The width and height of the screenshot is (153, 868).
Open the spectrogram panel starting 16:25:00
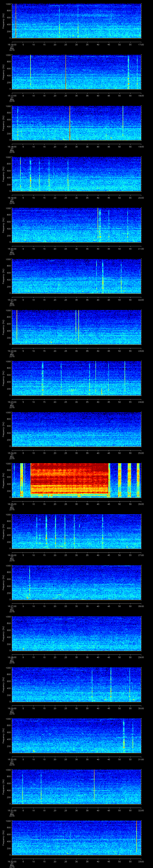pyautogui.click(x=77, y=481)
